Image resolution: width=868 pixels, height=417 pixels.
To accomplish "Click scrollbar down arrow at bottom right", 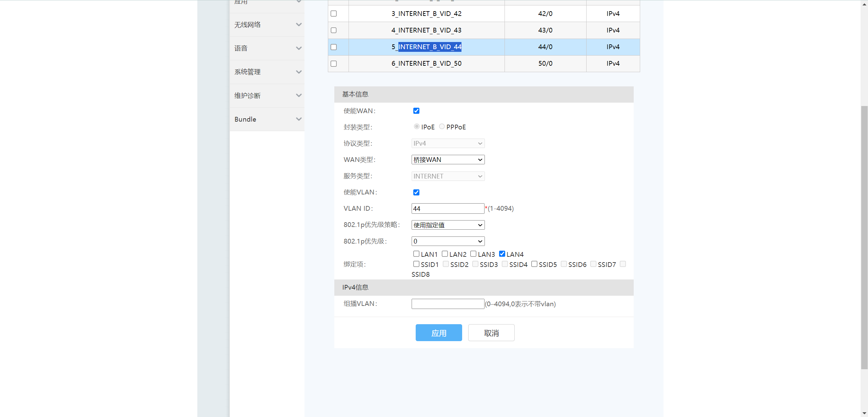I will [864, 413].
